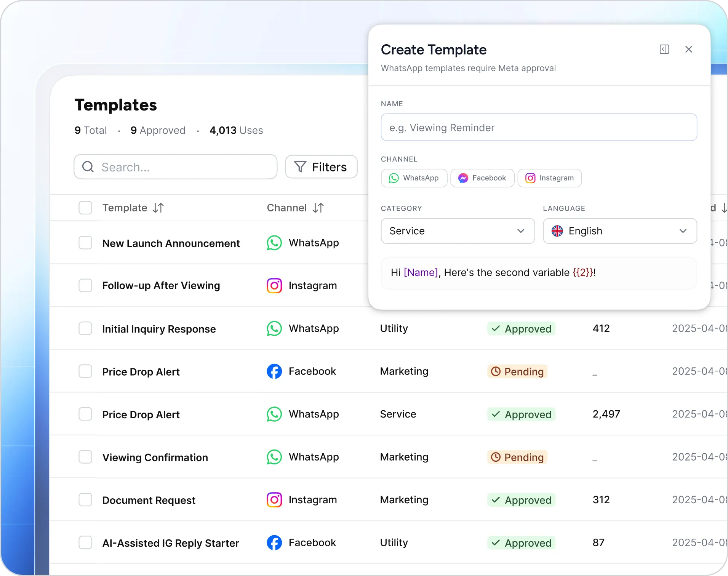Check the Initial Inquiry Response row checkbox
The height and width of the screenshot is (576, 728).
85,328
